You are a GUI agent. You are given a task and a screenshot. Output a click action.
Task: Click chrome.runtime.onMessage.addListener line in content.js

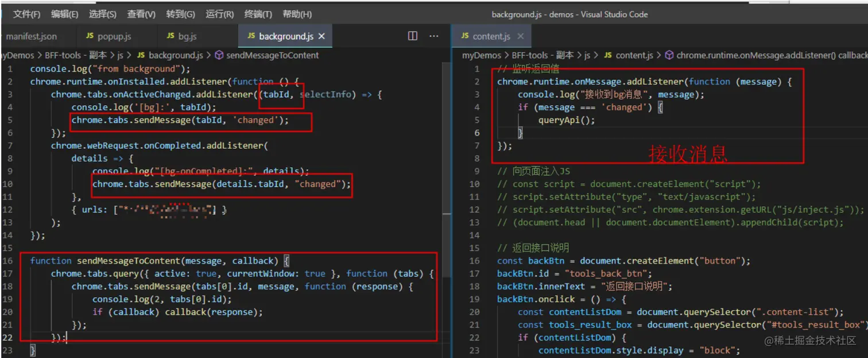pyautogui.click(x=645, y=82)
